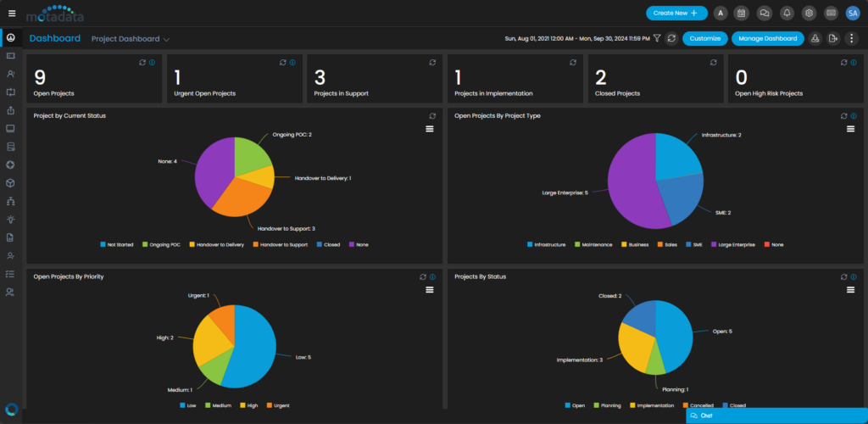Expand the Project Dashboard dropdown
The image size is (868, 424).
(131, 39)
